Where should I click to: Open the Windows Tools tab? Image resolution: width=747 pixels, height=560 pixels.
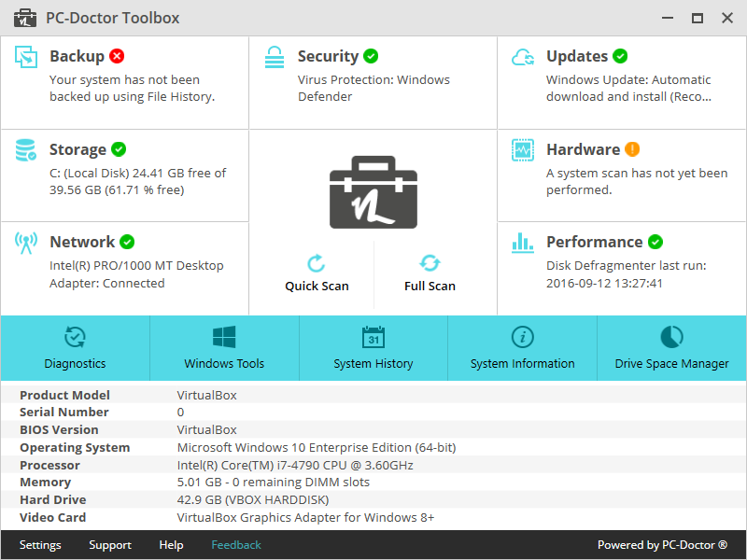[224, 348]
